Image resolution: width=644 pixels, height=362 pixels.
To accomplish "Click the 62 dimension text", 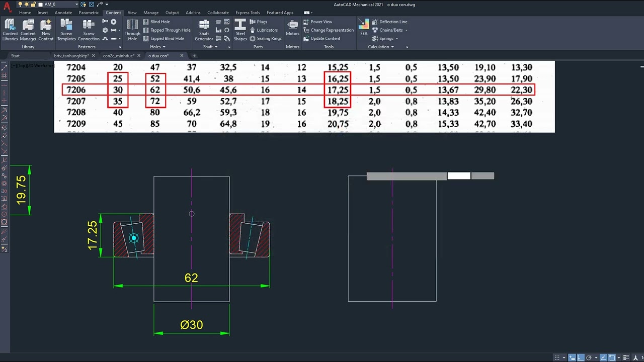I will click(191, 278).
